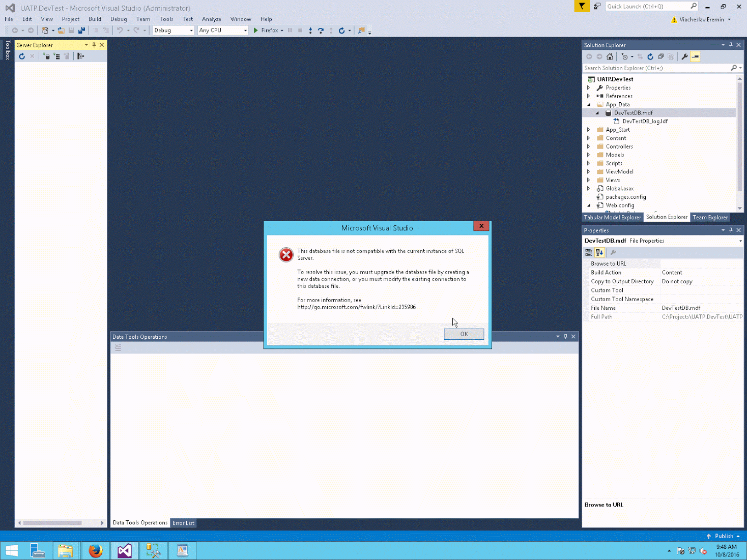
Task: Click the Data Tools Operations toolbar icon
Action: click(x=118, y=348)
